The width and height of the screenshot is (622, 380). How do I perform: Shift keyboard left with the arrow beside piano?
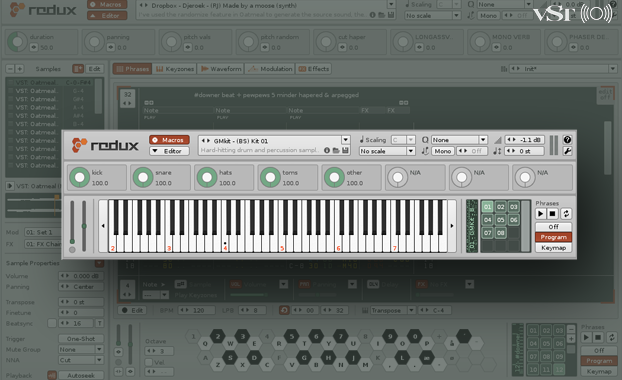pyautogui.click(x=103, y=226)
